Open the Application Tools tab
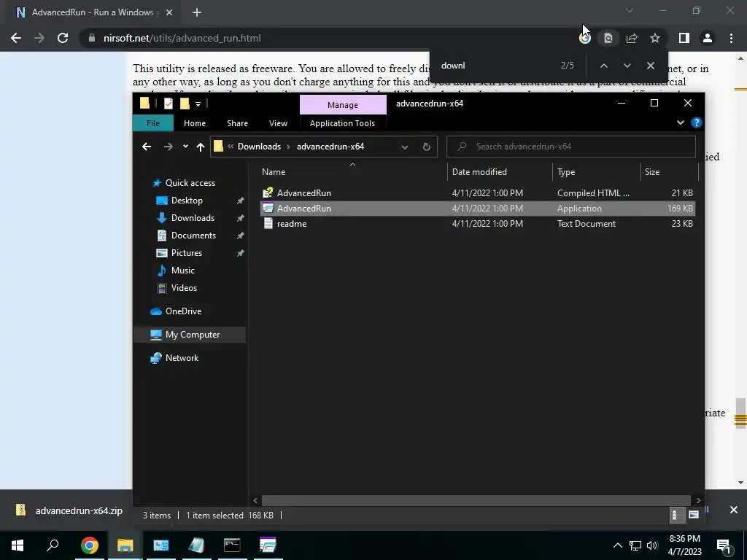This screenshot has height=560, width=747. pyautogui.click(x=342, y=123)
